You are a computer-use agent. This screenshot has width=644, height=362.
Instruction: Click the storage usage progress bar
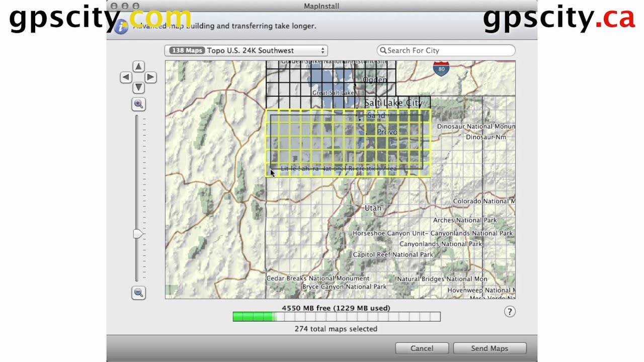point(337,317)
